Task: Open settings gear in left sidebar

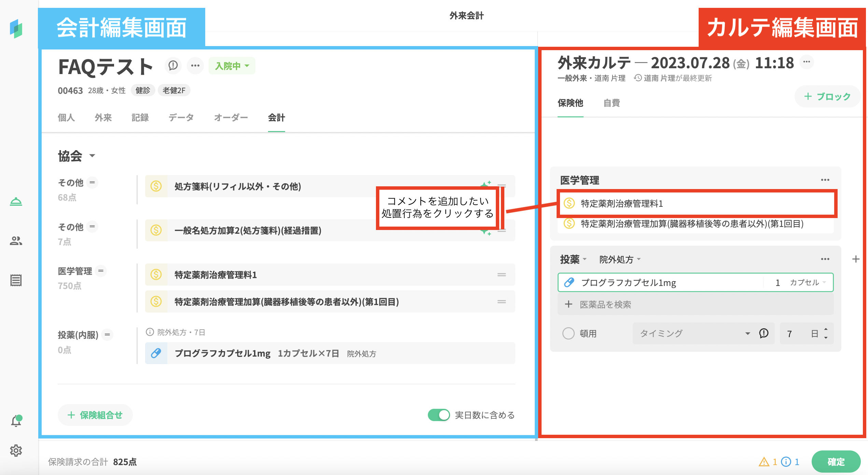Action: click(16, 451)
